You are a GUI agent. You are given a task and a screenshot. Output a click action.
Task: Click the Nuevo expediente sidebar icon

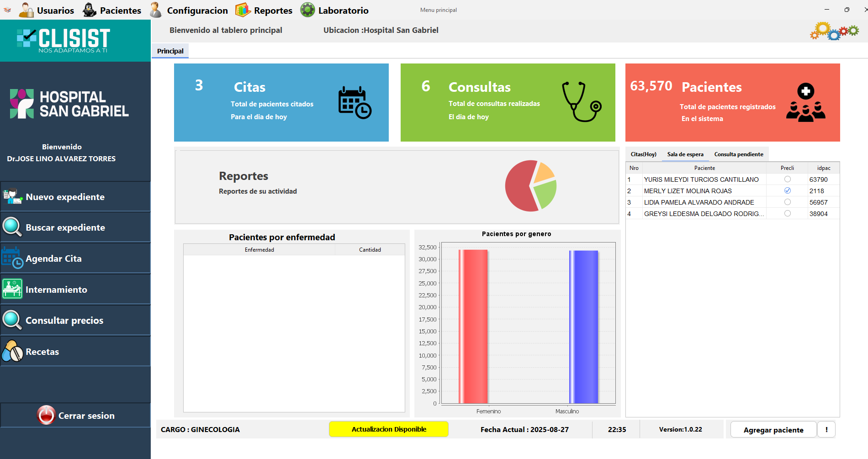point(12,196)
